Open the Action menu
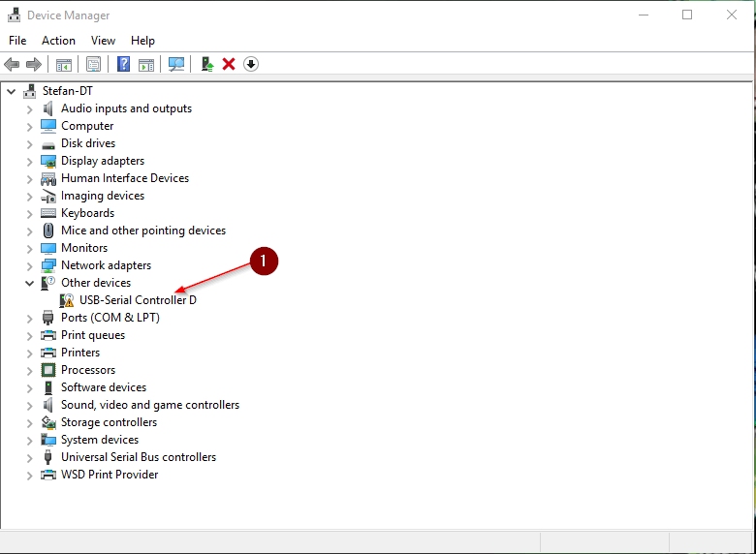This screenshot has height=554, width=756. tap(58, 41)
